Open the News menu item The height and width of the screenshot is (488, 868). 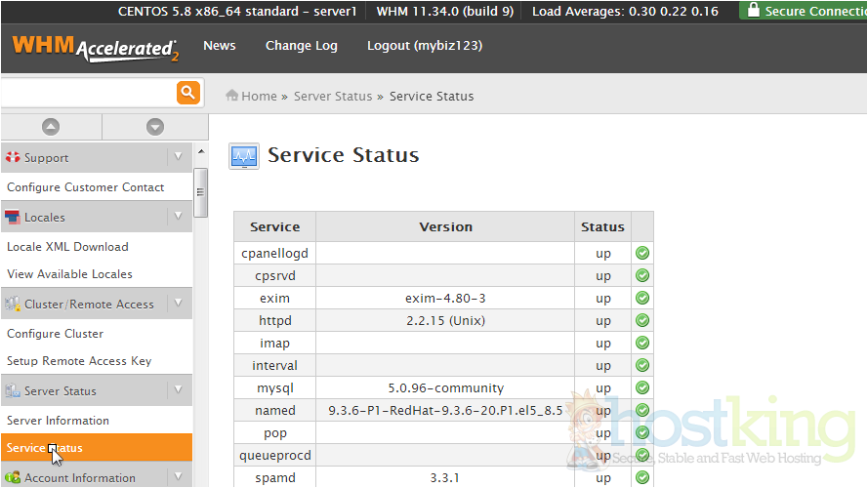point(219,46)
